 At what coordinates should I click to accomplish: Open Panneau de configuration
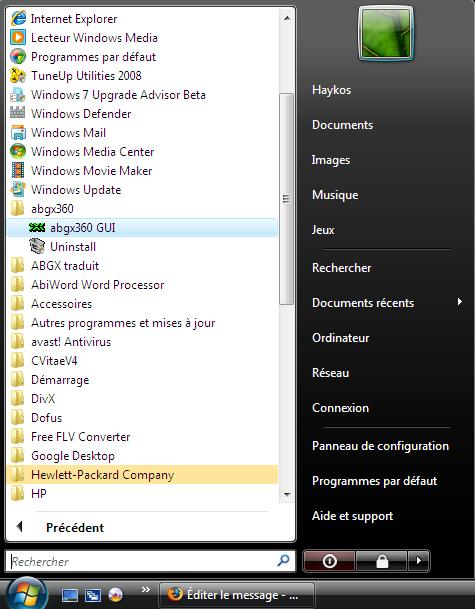pyautogui.click(x=380, y=446)
